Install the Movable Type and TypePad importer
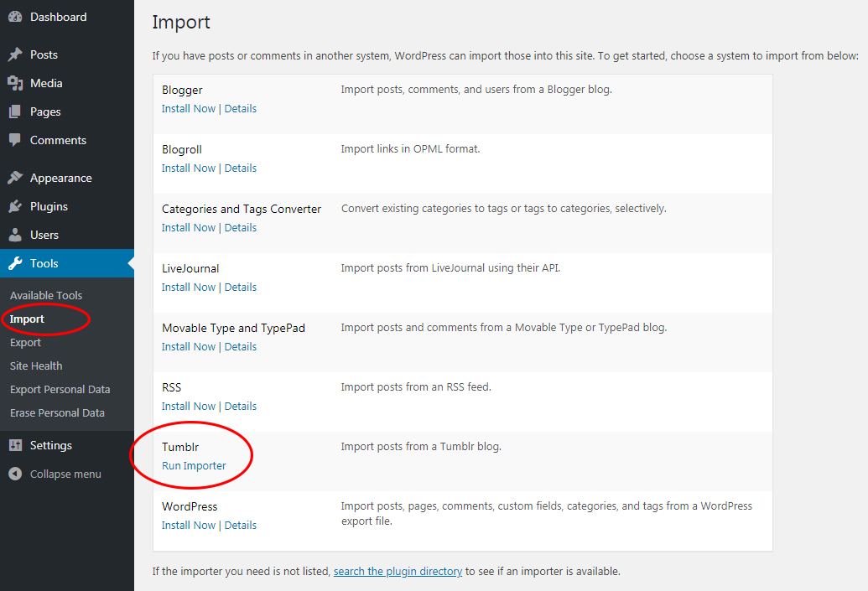The image size is (868, 591). click(x=188, y=346)
